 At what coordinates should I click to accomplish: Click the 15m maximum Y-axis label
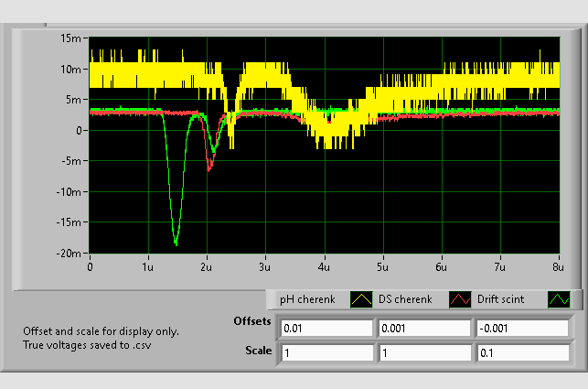pos(71,38)
